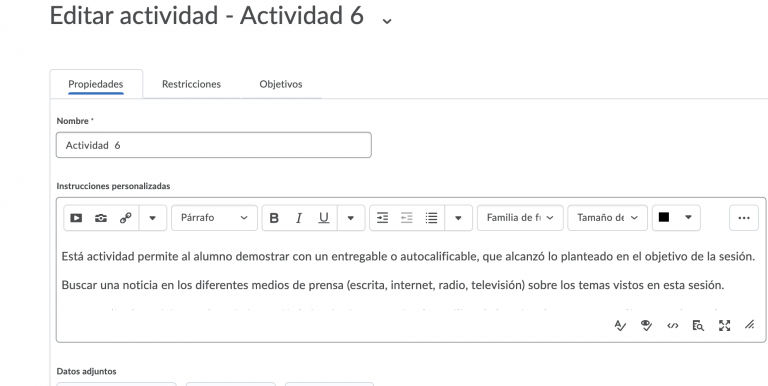
Task: Open the HTML source code editor
Action: pyautogui.click(x=672, y=325)
